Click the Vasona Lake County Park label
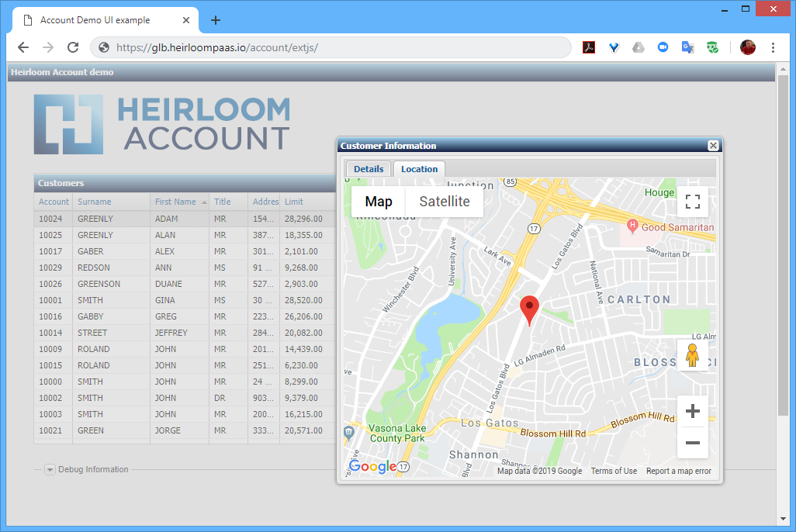796x532 pixels. pos(397,433)
